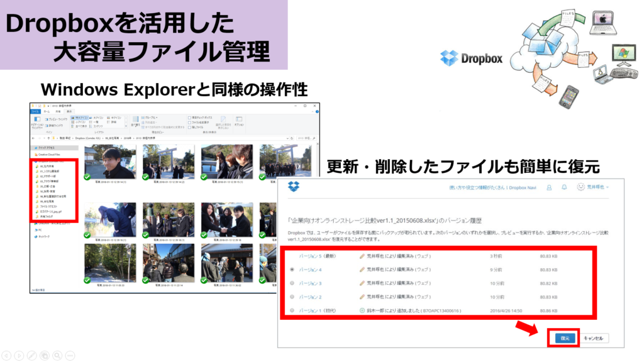644x362 pixels.
Task: Click the zoom magnifier in slideshow controls
Action: 57,356
